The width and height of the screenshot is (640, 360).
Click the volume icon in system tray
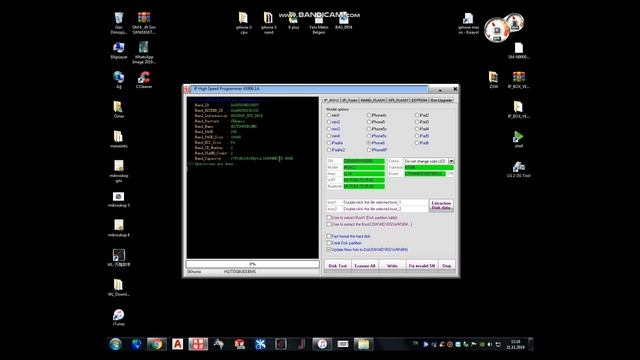490,344
